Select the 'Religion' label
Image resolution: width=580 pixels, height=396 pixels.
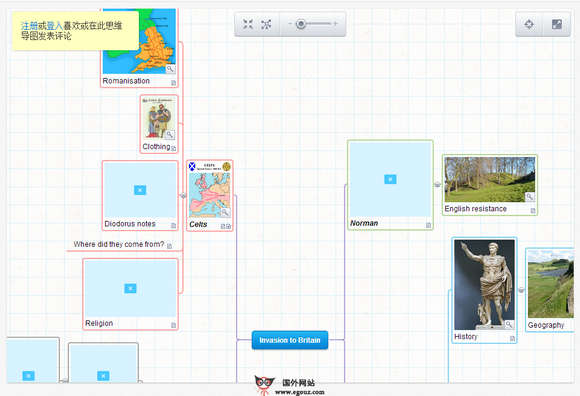(x=99, y=323)
